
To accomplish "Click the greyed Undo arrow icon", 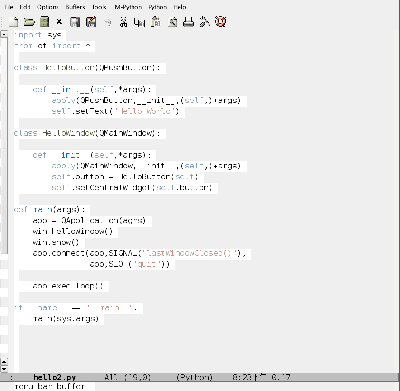I will coord(107,22).
